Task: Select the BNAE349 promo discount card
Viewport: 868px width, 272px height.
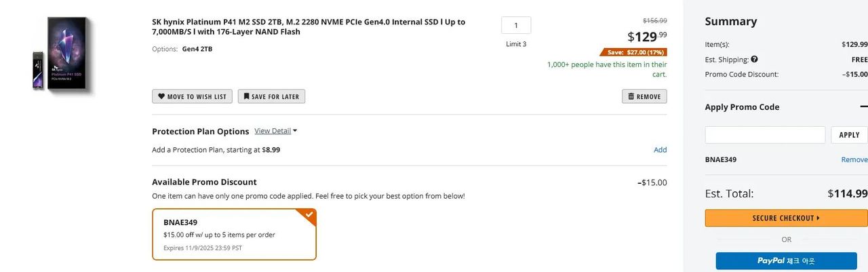Action: click(x=234, y=234)
